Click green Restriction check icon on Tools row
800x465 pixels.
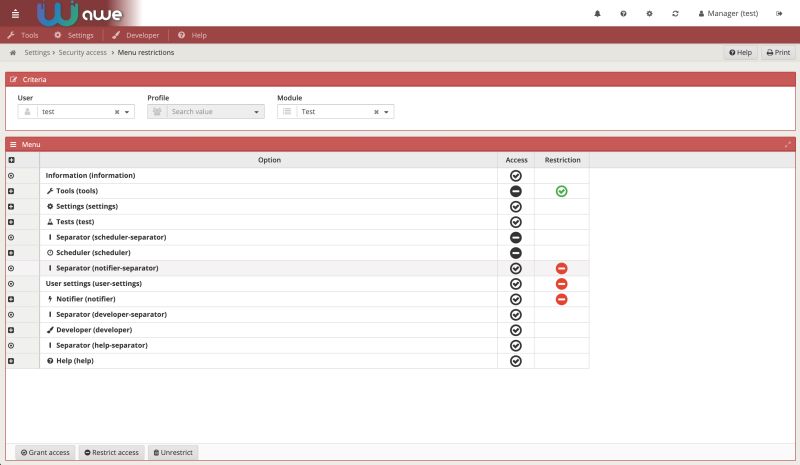(561, 191)
